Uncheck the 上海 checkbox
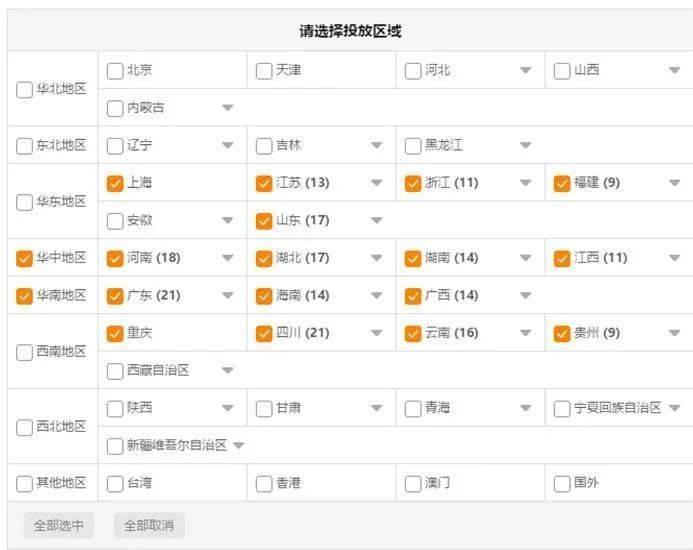 115,183
